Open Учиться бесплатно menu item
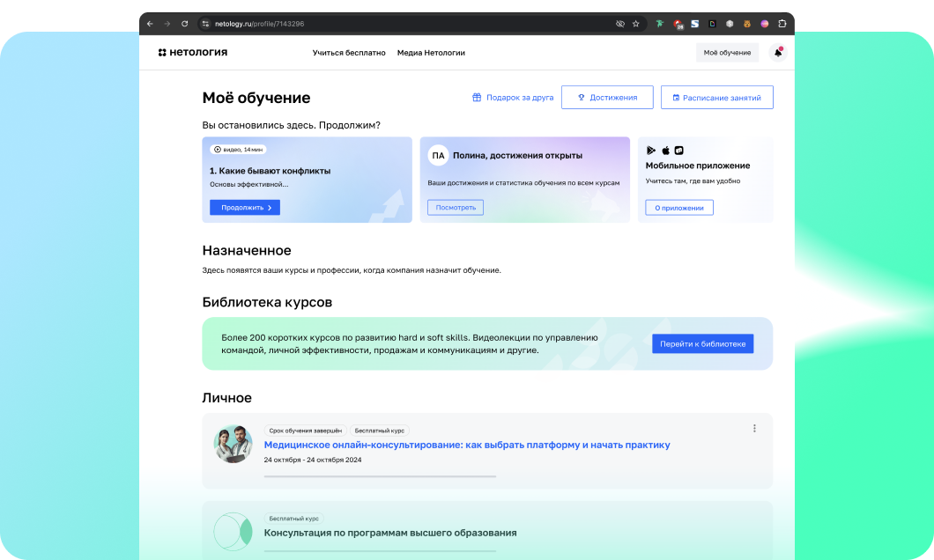The height and width of the screenshot is (560, 934). tap(349, 53)
